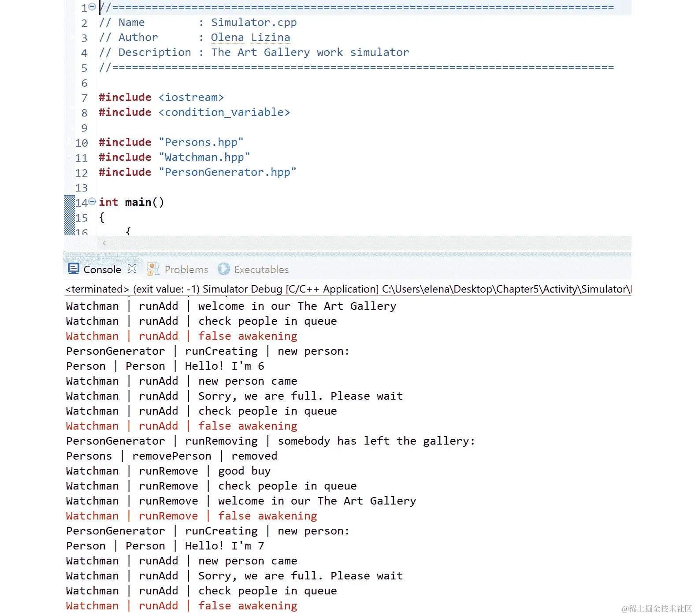Screen dimensions: 695x616
Task: Click the Executables tab icon
Action: point(224,269)
